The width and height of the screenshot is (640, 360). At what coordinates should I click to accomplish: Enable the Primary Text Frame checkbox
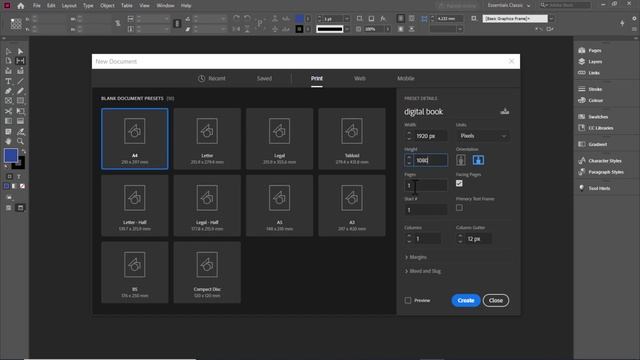[459, 208]
